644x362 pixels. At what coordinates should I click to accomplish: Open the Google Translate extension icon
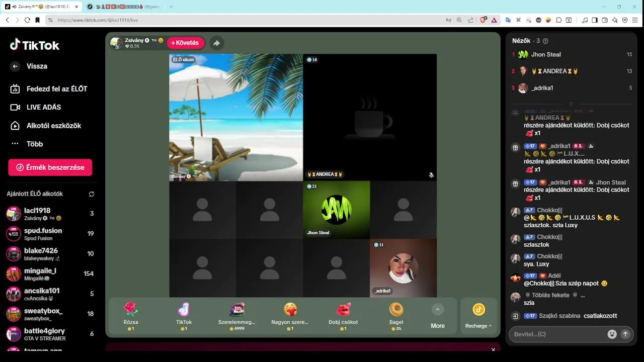coord(508,20)
